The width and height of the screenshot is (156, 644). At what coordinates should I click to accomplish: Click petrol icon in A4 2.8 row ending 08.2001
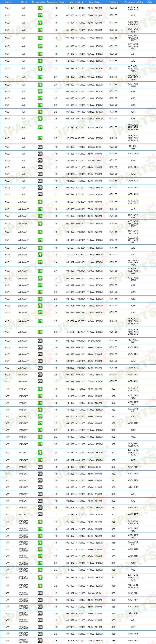coord(40,138)
